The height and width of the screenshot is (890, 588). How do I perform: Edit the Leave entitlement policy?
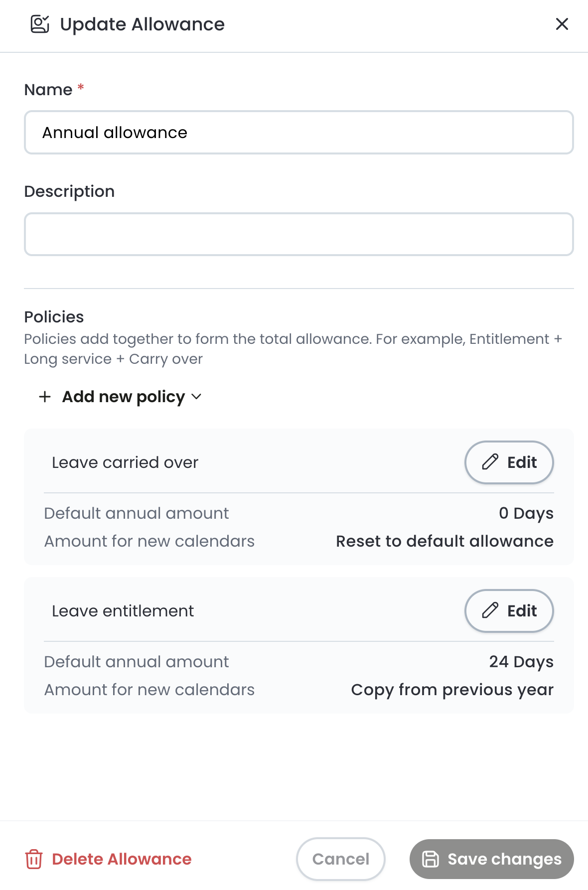(509, 610)
